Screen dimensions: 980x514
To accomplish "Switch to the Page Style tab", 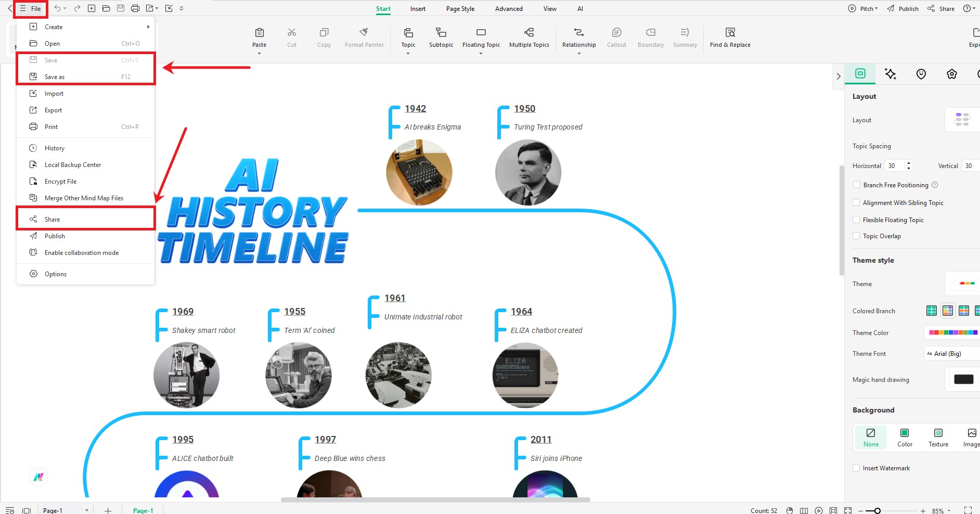I will point(460,8).
